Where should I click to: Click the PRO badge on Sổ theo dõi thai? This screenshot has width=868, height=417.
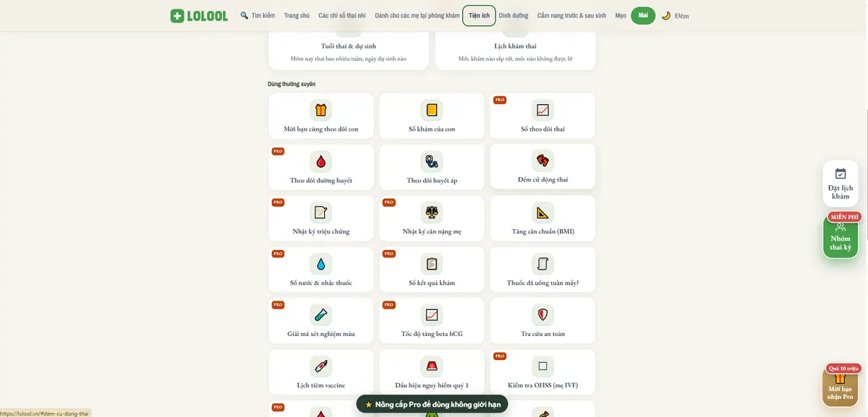coord(500,100)
